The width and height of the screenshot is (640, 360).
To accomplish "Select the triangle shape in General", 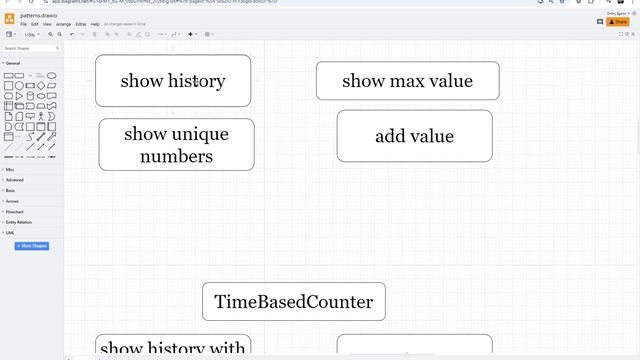I will point(19,96).
